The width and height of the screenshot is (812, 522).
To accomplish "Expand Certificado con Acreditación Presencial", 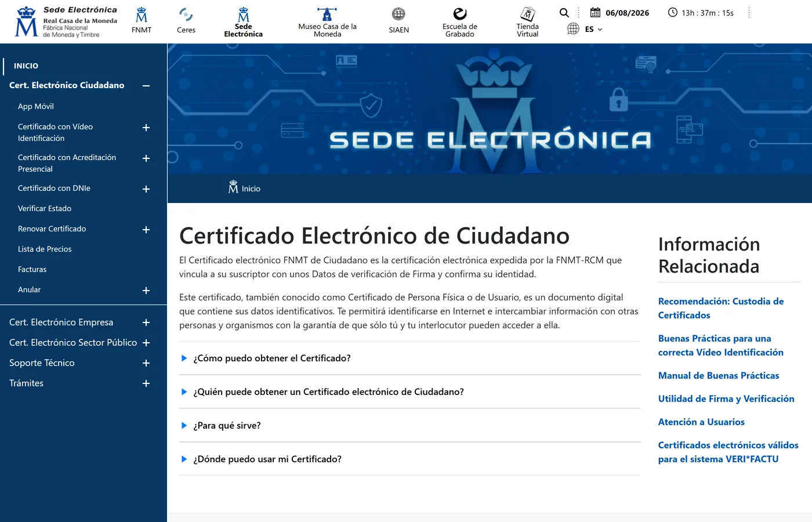I will click(146, 158).
